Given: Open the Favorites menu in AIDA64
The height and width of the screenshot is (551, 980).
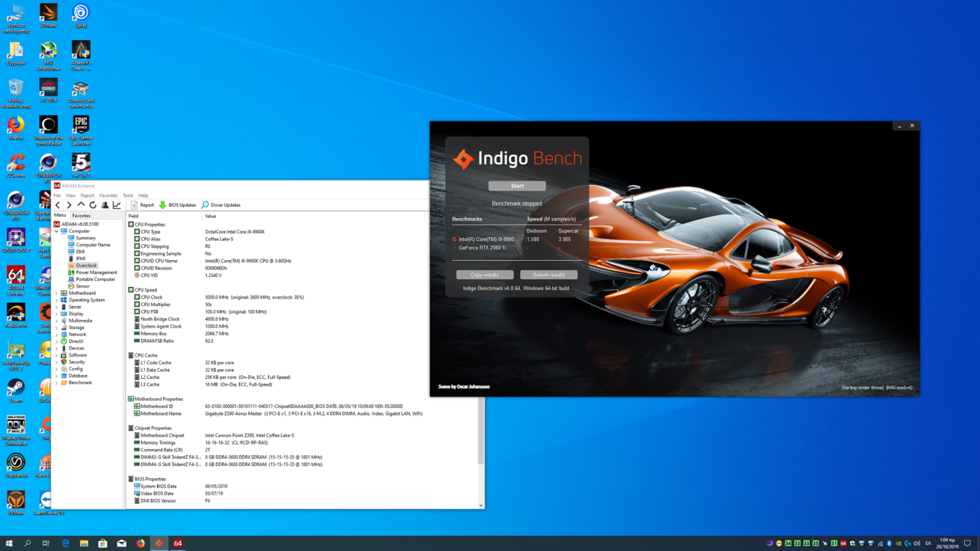Looking at the screenshot, I should (x=109, y=195).
